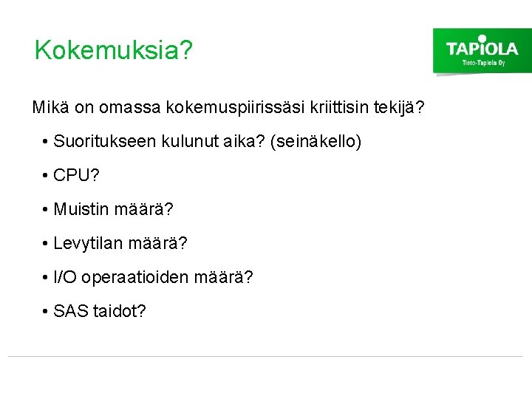Click the bullet dot before 'SAS taidot?'
The height and width of the screenshot is (399, 532).
coord(46,312)
